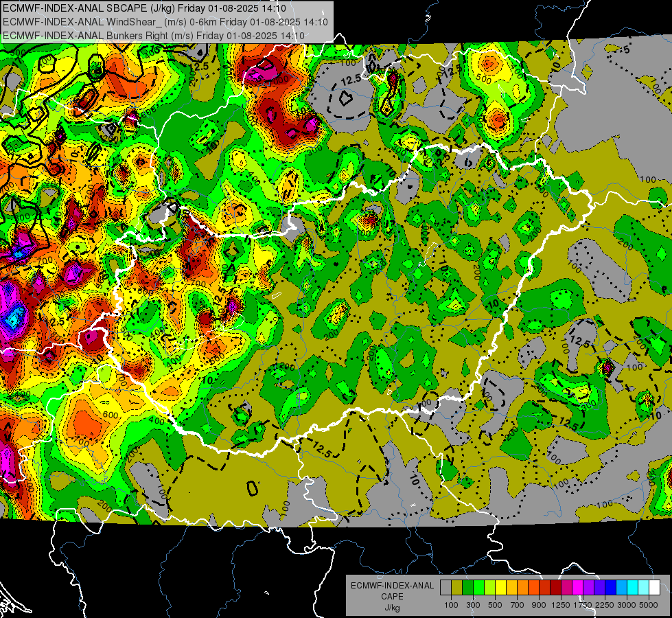The width and height of the screenshot is (672, 618).
Task: Pick the pure yellow legend swatch
Action: [x=500, y=588]
